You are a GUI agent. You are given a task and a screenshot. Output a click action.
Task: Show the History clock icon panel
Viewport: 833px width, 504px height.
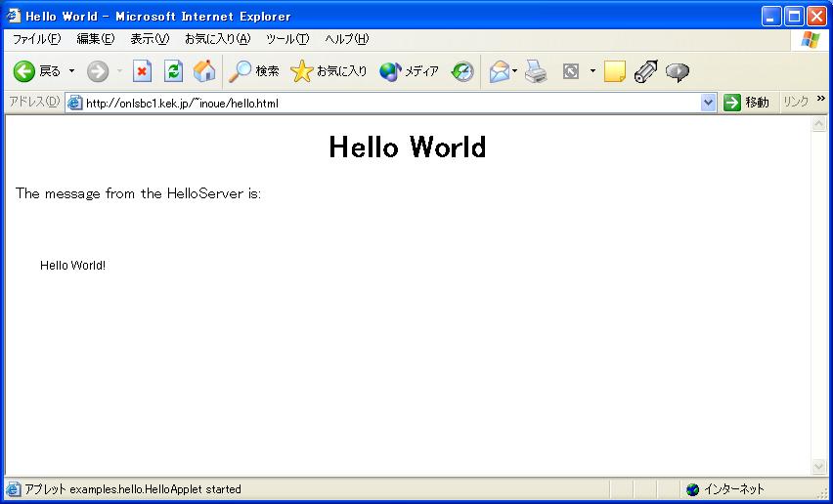[x=462, y=71]
